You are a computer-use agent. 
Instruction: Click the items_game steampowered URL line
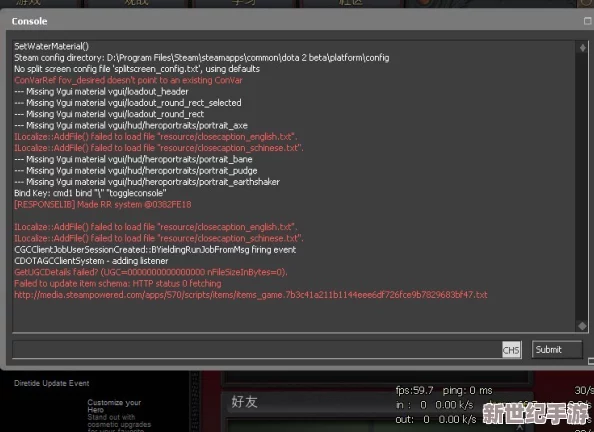coord(250,295)
